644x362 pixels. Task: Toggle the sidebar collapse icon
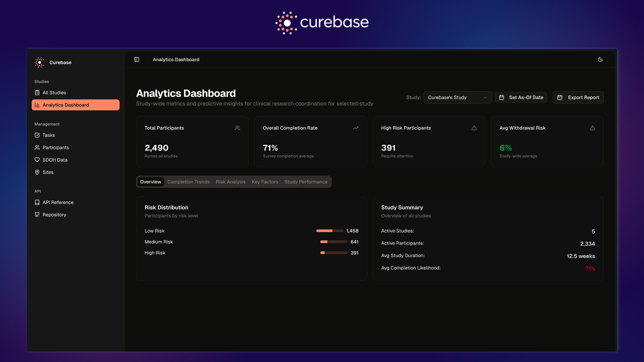pyautogui.click(x=137, y=59)
